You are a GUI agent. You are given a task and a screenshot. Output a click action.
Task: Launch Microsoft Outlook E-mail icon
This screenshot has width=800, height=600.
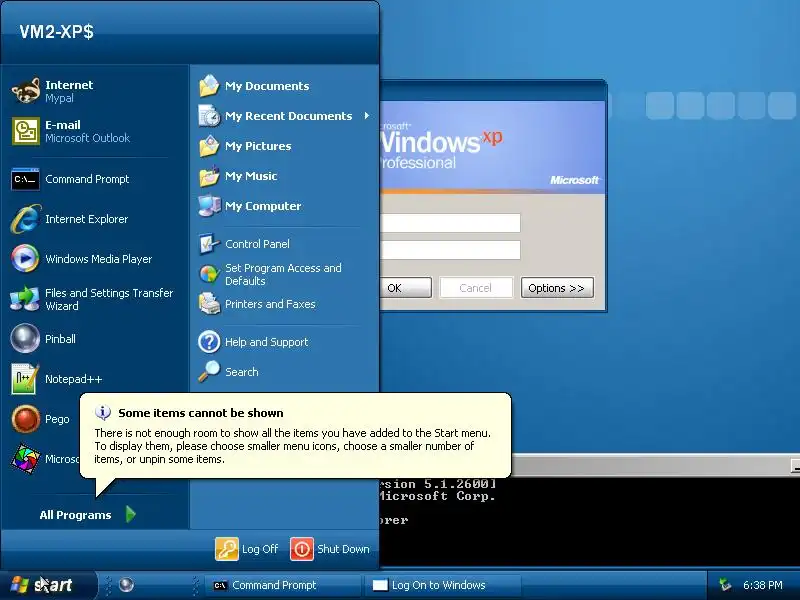pos(26,131)
